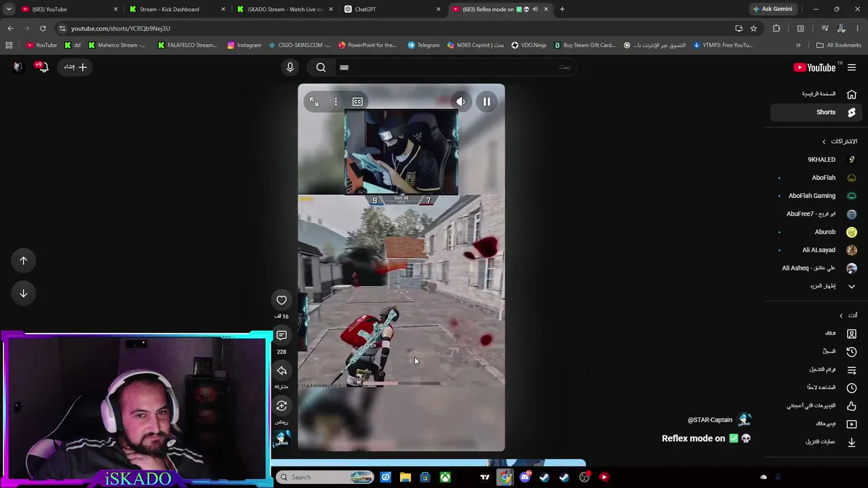Screen dimensions: 868x488
Task: Open the Instagram bookmark
Action: click(244, 45)
